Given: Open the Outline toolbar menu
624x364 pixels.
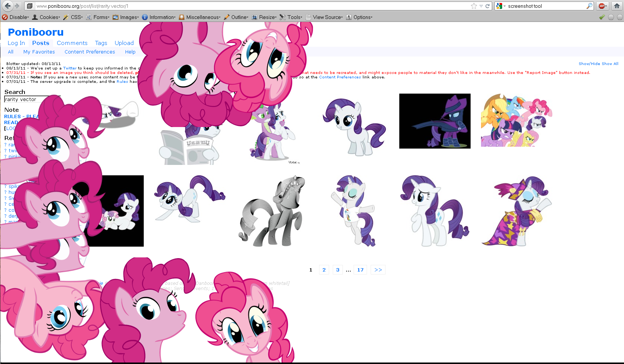Looking at the screenshot, I should click(x=236, y=17).
